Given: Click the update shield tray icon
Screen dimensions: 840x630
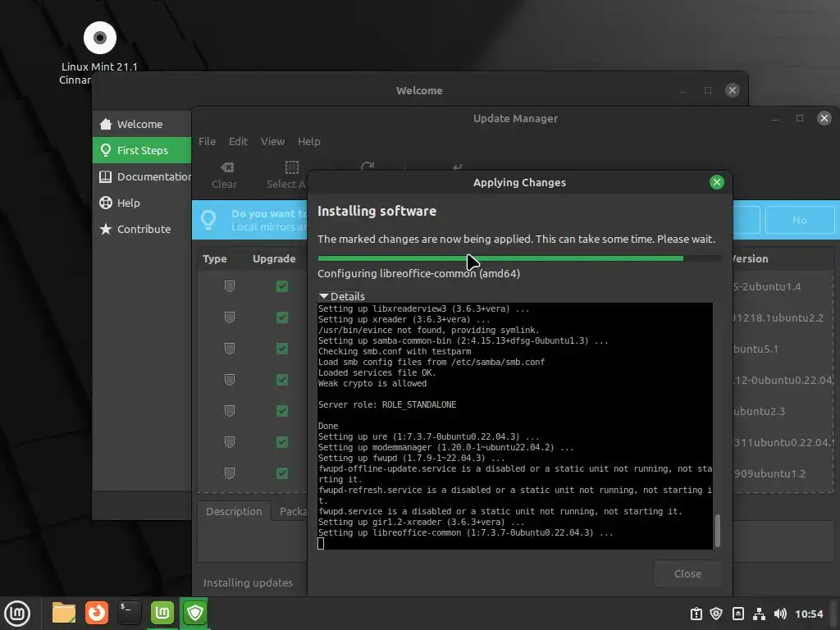Looking at the screenshot, I should 716,614.
